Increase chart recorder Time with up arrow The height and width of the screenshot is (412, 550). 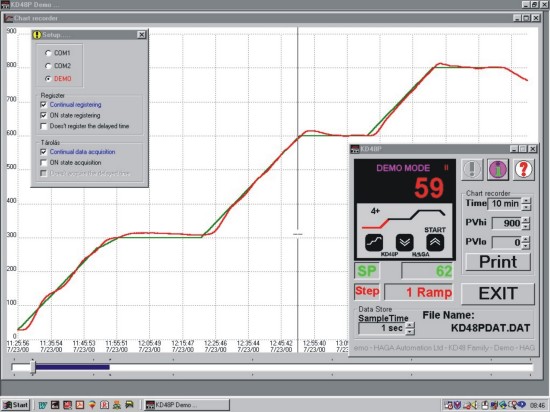pos(526,201)
